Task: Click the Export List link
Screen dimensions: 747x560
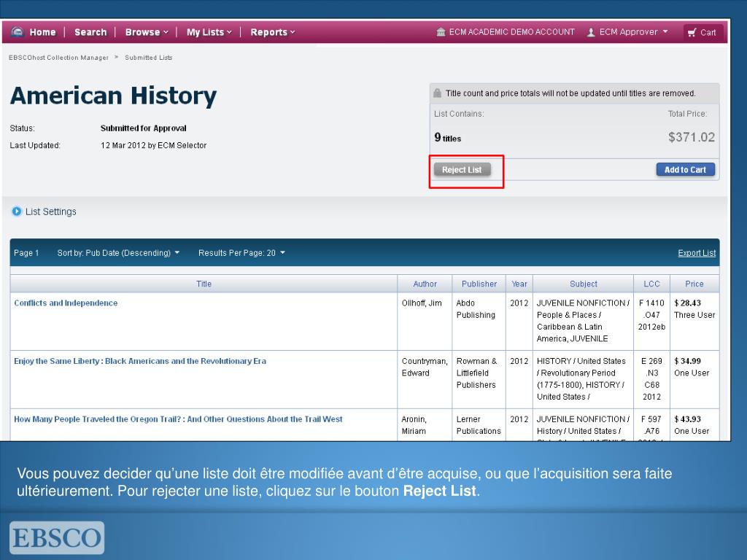Action: coord(697,253)
